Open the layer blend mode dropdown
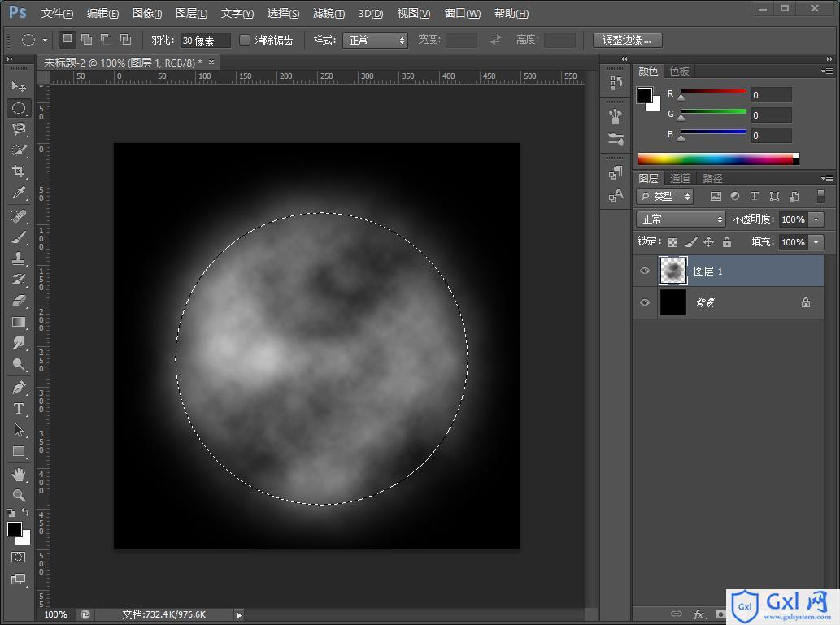The height and width of the screenshot is (625, 840). click(681, 219)
